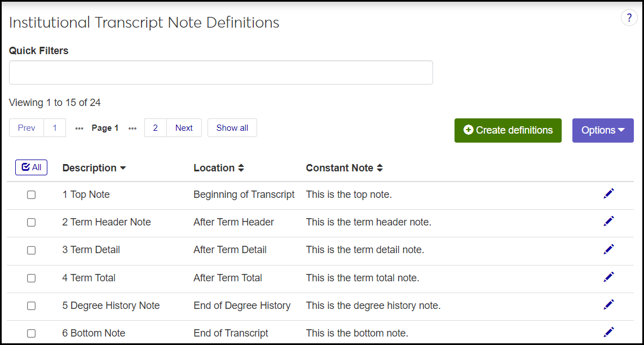Go to page 2 of results

(156, 128)
